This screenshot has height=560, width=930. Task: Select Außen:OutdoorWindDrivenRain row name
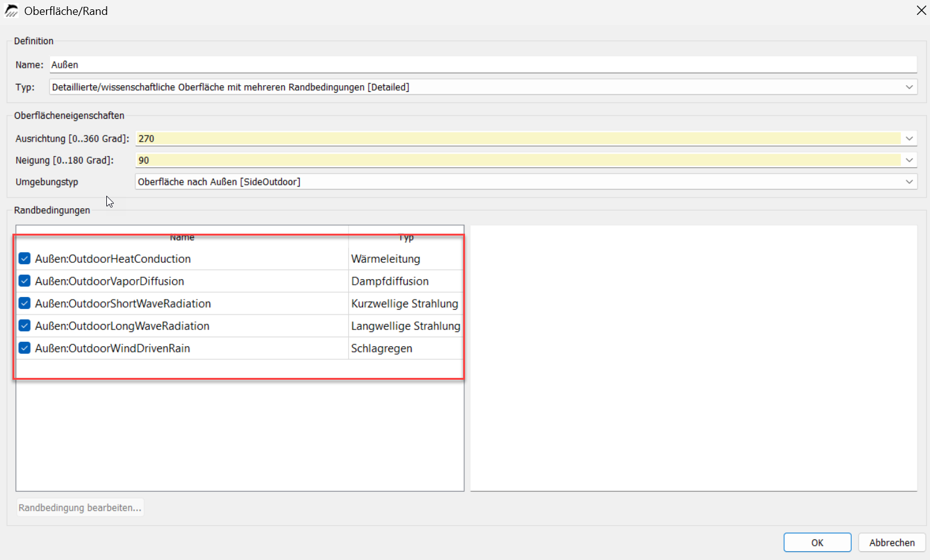point(113,348)
